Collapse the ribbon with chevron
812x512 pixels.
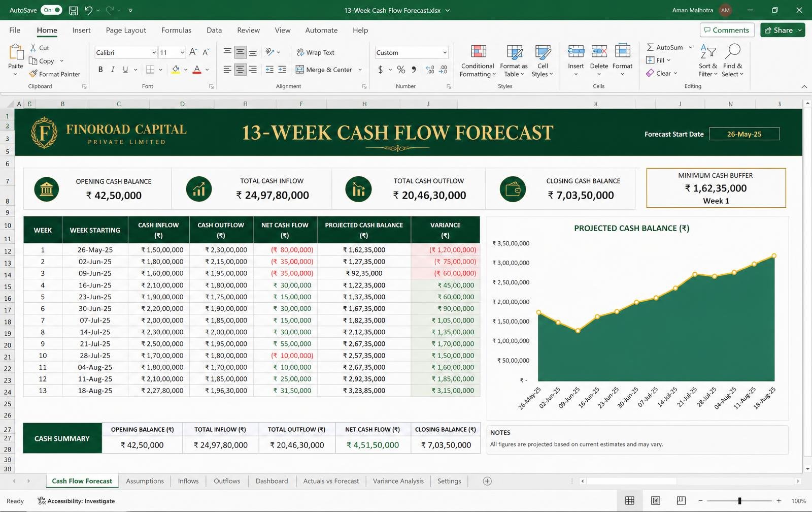[x=804, y=87]
